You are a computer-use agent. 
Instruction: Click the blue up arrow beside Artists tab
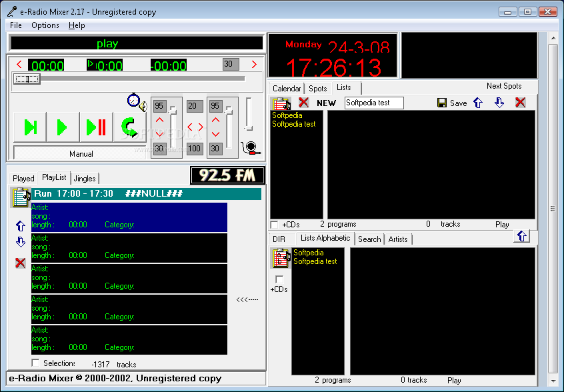pos(521,236)
